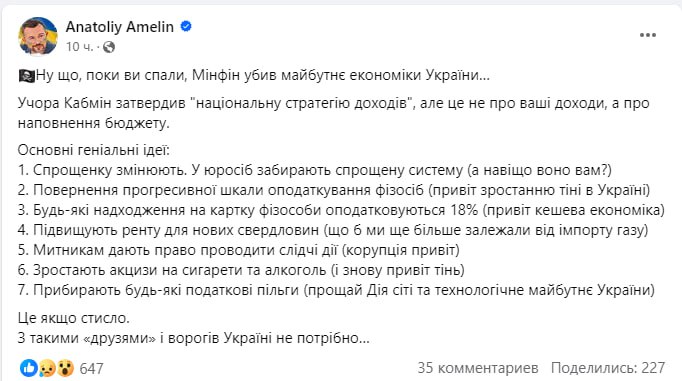Click list item 7 about податкові пільги
The height and width of the screenshot is (381, 682).
pos(336,290)
